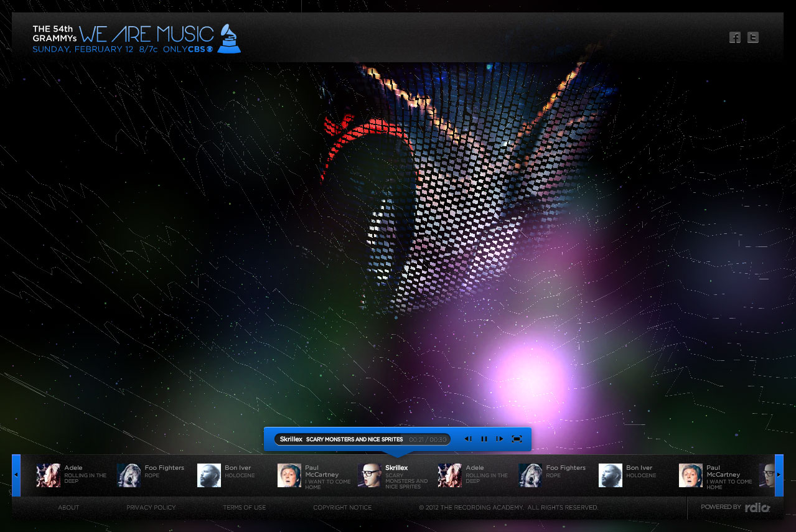This screenshot has height=532, width=796.
Task: Skip to next track in player
Action: (x=499, y=439)
